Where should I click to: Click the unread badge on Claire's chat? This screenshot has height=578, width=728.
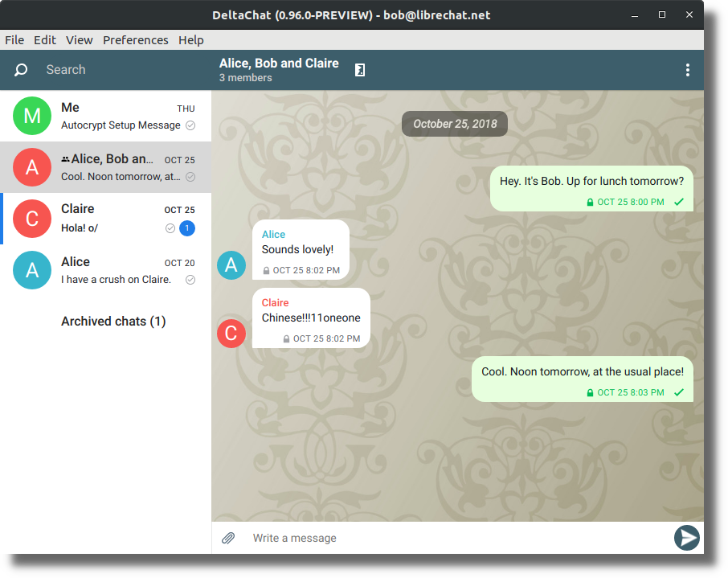pos(186,228)
